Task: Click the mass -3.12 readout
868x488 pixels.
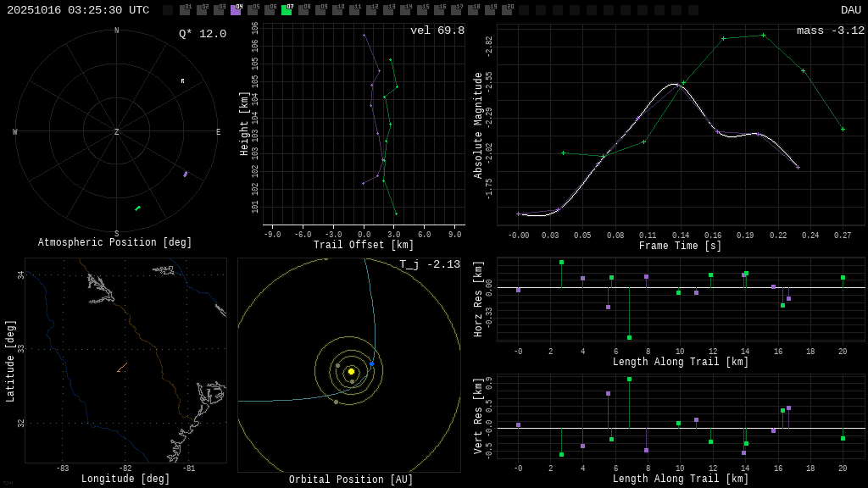Action: [x=830, y=30]
